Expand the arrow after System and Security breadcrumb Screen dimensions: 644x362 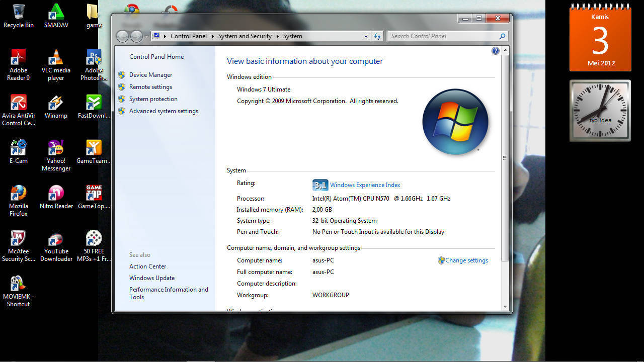277,36
